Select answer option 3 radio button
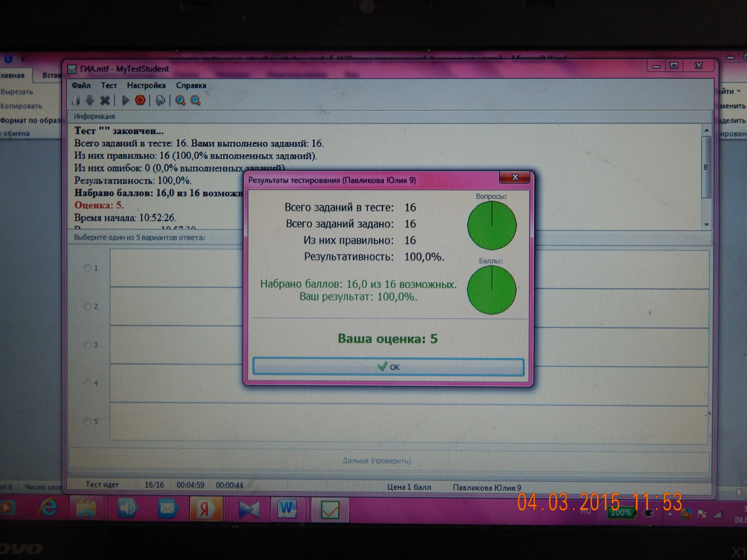 pos(87,345)
